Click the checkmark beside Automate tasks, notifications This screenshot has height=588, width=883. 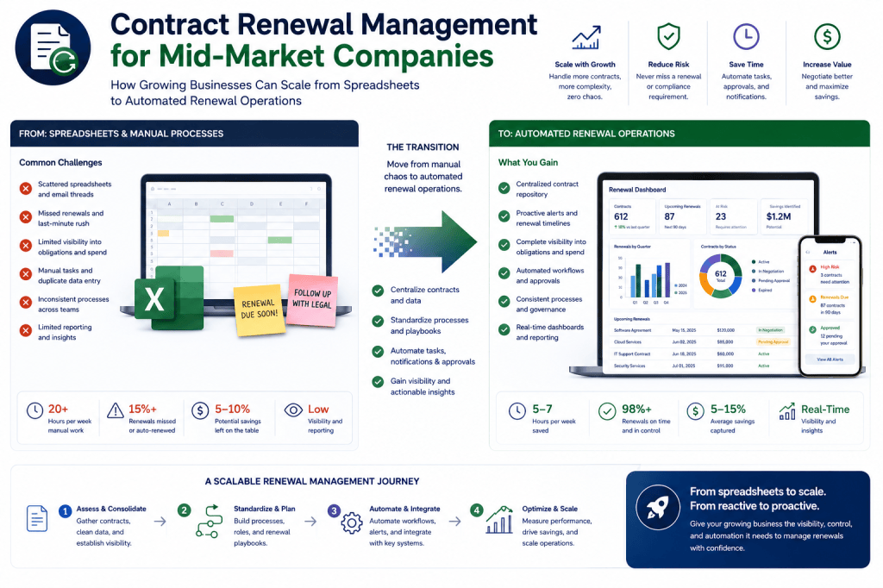click(378, 352)
